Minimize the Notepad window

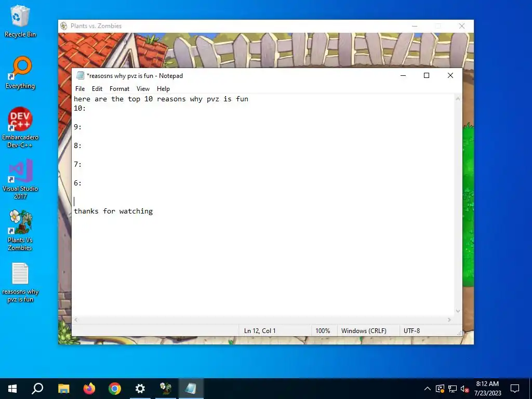pyautogui.click(x=403, y=75)
